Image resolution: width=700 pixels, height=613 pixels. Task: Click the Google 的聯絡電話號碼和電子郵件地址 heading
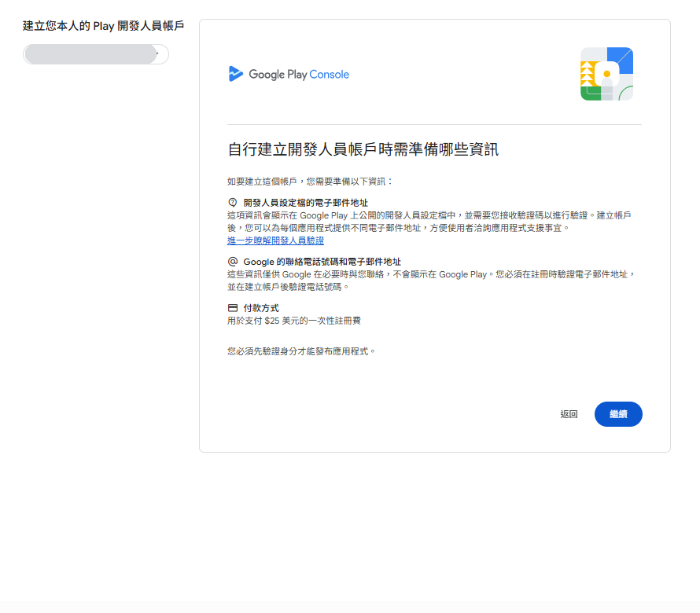pyautogui.click(x=322, y=262)
